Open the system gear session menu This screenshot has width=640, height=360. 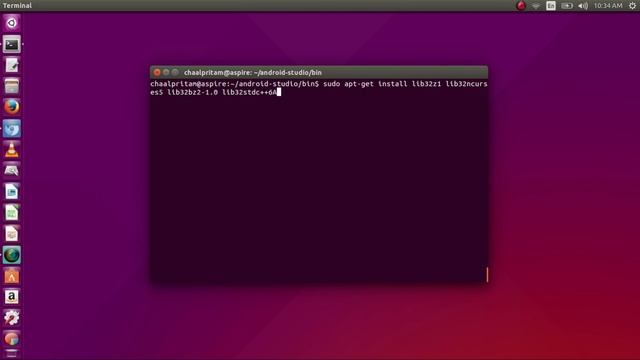[x=632, y=6]
